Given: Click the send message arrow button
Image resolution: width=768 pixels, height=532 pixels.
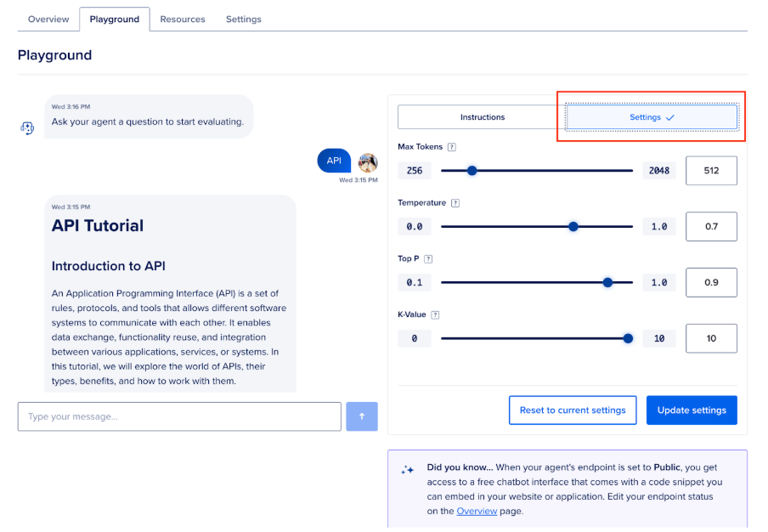Looking at the screenshot, I should (x=361, y=416).
